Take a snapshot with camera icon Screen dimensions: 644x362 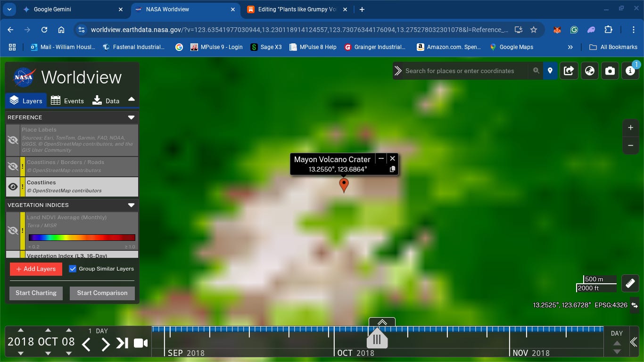point(610,71)
